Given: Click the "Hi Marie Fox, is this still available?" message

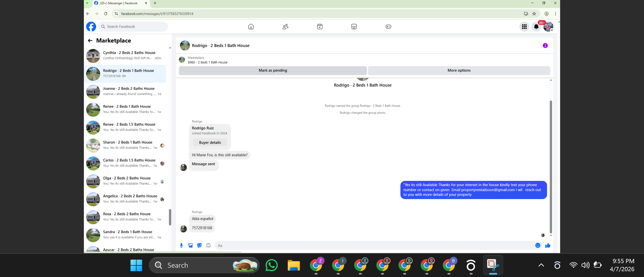Looking at the screenshot, I should [219, 155].
